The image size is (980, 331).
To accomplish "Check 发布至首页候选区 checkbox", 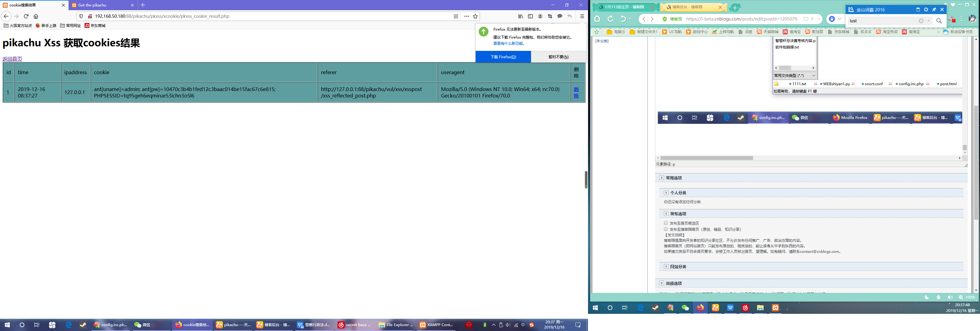I will [x=666, y=223].
